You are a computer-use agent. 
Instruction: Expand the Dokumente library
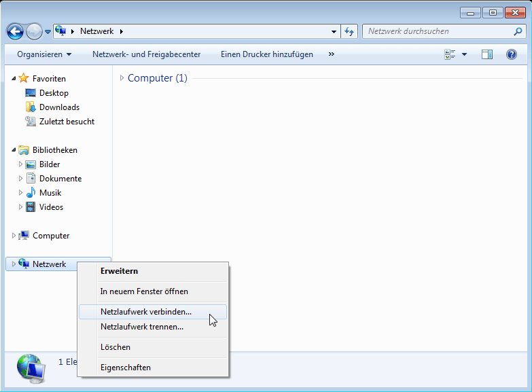click(x=20, y=179)
